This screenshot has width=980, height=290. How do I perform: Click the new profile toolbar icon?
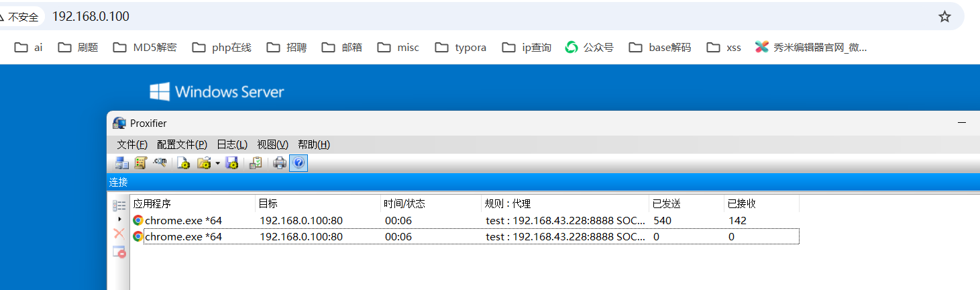183,162
